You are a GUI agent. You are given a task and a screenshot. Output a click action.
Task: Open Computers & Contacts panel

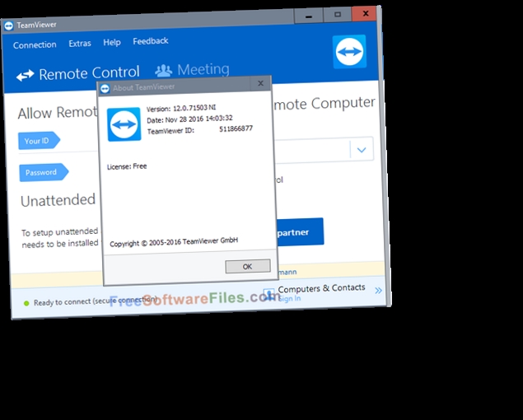321,288
